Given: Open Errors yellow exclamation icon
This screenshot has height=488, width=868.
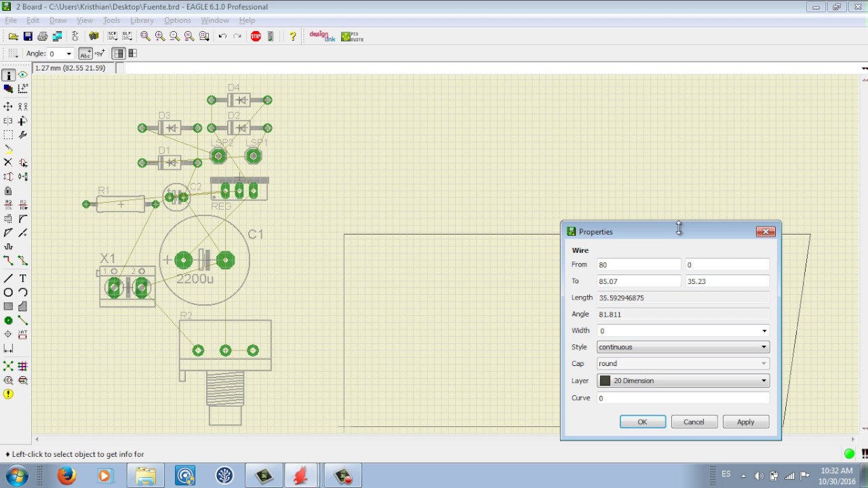Looking at the screenshot, I should click(x=8, y=394).
